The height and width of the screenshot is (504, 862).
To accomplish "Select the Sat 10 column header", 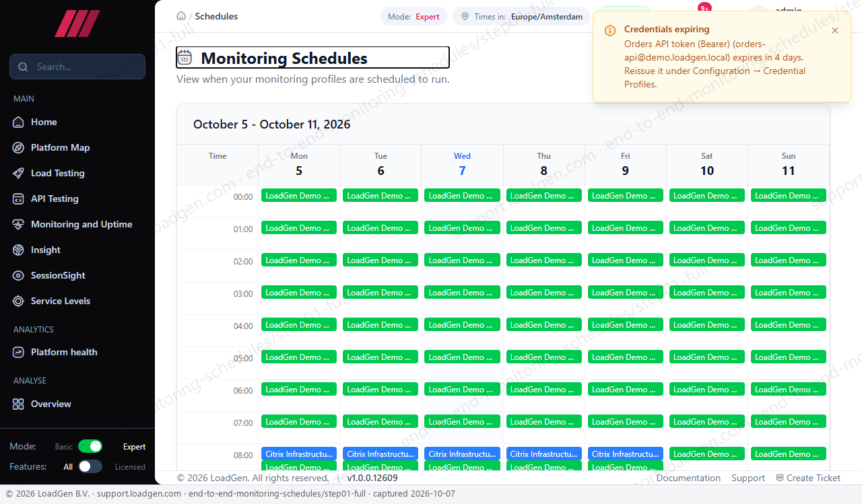I will point(707,164).
